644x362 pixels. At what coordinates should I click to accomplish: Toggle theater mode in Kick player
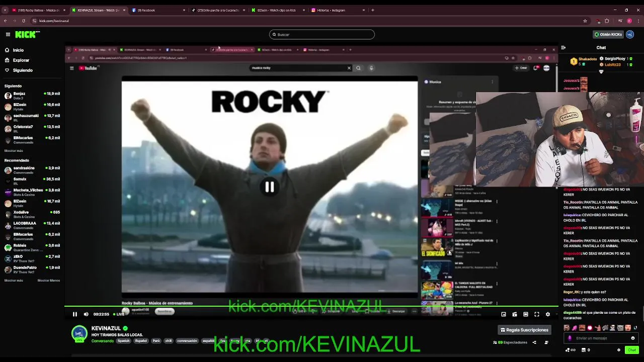pyautogui.click(x=526, y=314)
